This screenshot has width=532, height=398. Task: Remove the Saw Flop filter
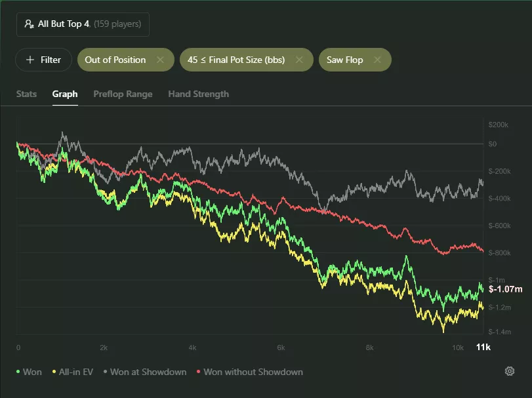(377, 60)
